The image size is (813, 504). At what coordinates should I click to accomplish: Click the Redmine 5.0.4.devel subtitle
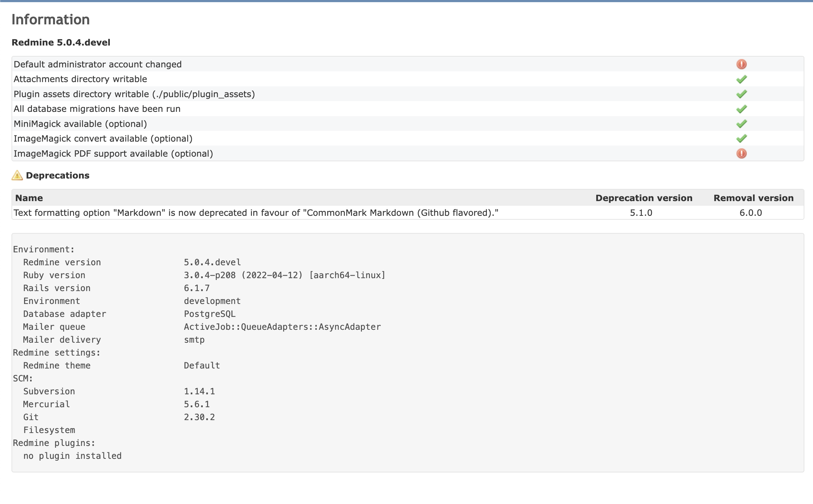(x=61, y=42)
